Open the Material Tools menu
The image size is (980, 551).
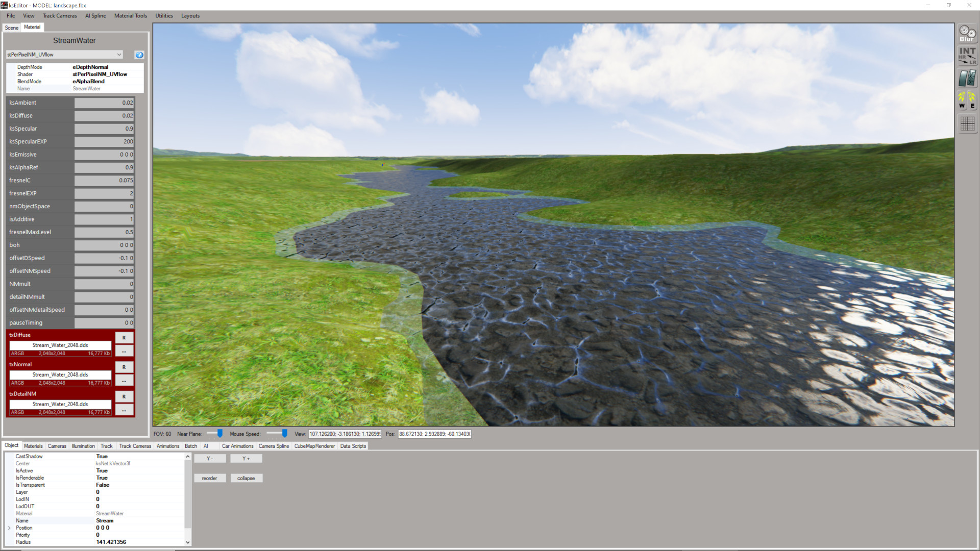tap(130, 16)
